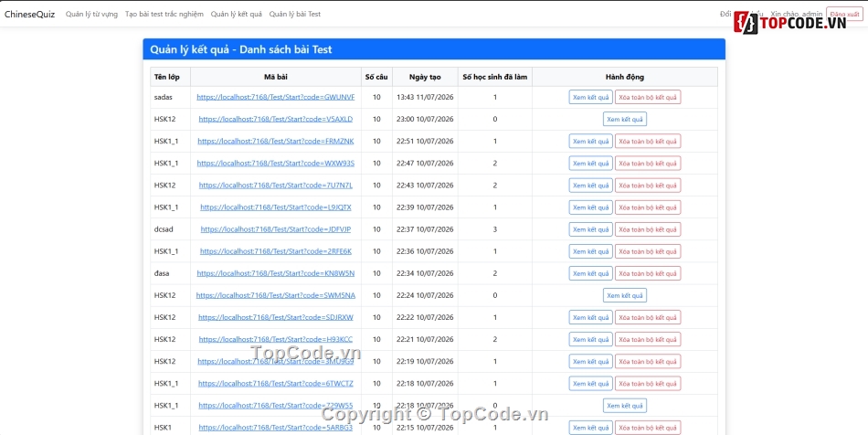The height and width of the screenshot is (435, 868).
Task: Open test link with code GWUNVF
Action: pos(276,97)
